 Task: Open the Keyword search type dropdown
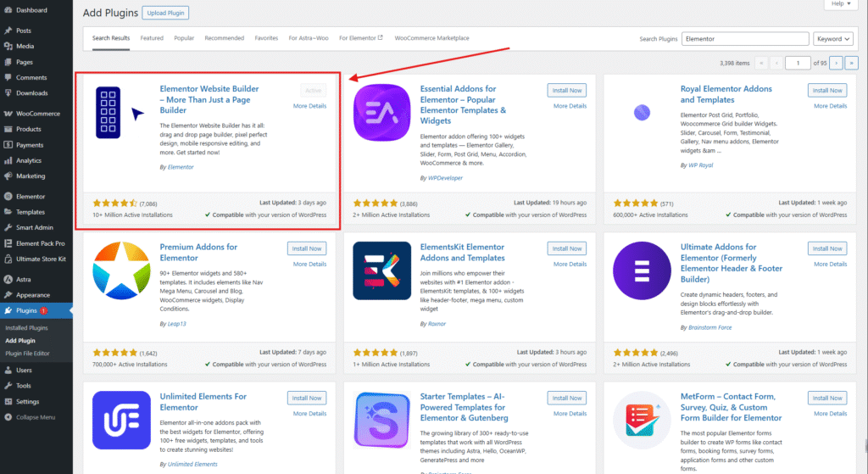(x=833, y=39)
